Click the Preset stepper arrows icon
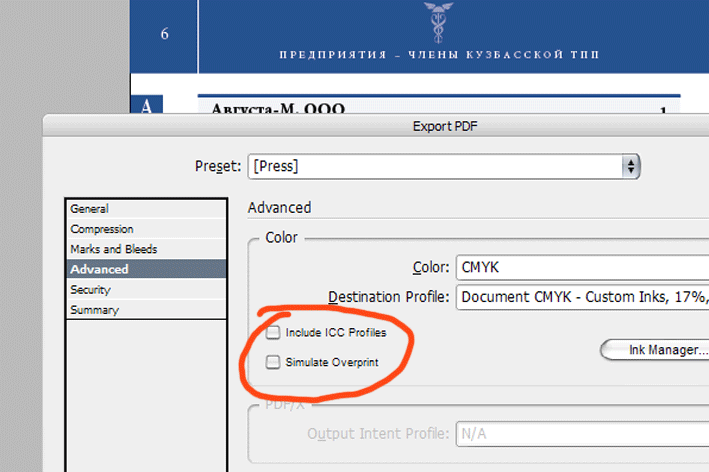Screen dimensions: 709x472 [631, 166]
